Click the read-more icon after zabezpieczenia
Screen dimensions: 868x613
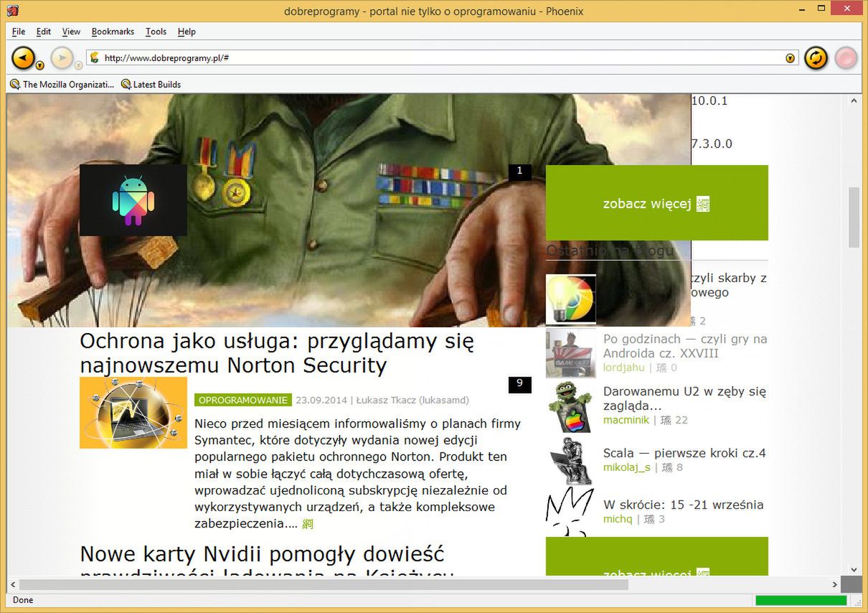pyautogui.click(x=308, y=524)
